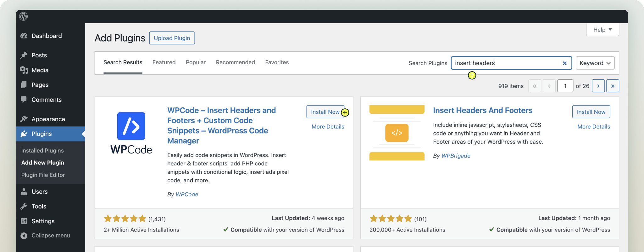
Task: Open Installed Plugins in the sidebar
Action: 42,151
